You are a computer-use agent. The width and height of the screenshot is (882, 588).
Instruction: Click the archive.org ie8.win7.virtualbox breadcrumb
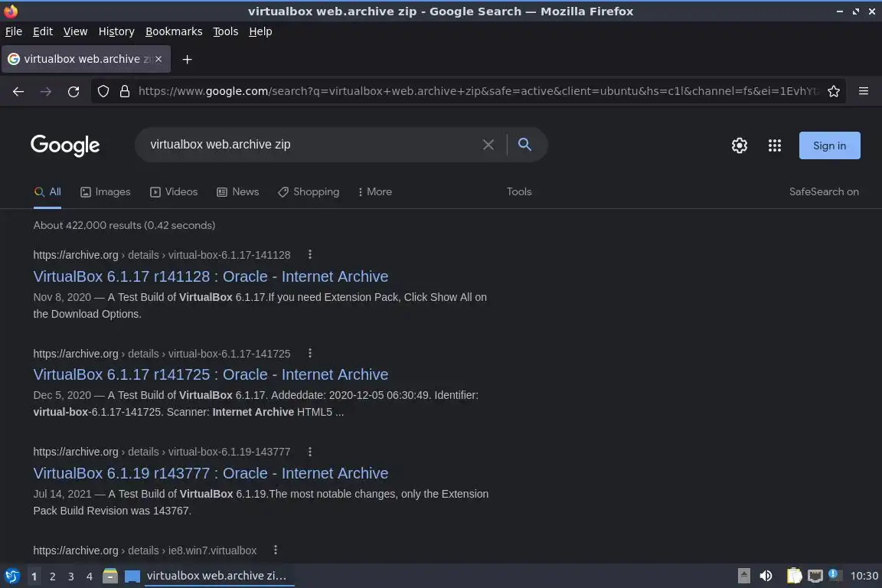coord(145,550)
